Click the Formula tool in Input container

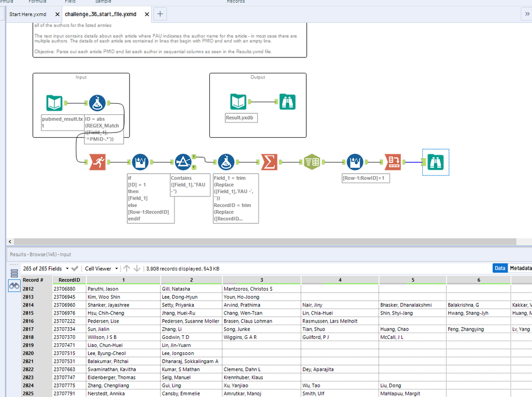tap(96, 103)
